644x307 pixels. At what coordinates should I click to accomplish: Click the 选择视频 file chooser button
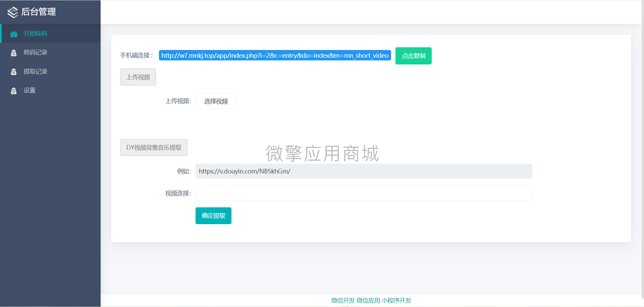(x=216, y=101)
